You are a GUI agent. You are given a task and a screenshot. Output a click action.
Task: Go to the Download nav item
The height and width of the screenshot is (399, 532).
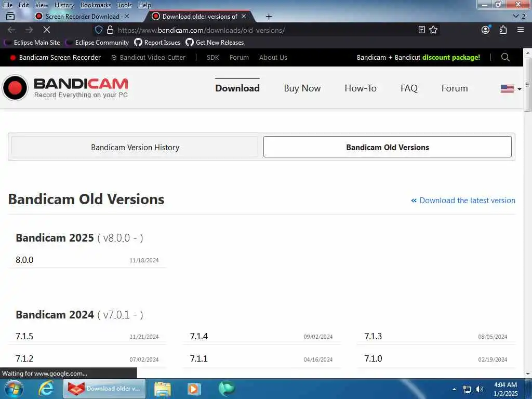(237, 88)
